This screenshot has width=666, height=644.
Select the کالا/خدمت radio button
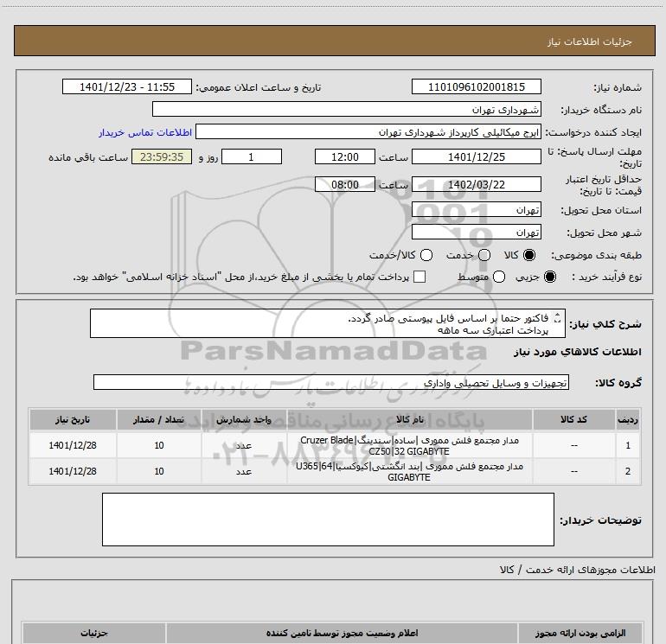click(426, 255)
